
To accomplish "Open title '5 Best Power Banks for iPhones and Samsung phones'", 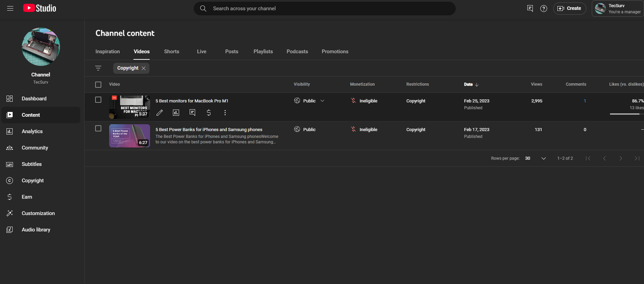I will pos(209,129).
